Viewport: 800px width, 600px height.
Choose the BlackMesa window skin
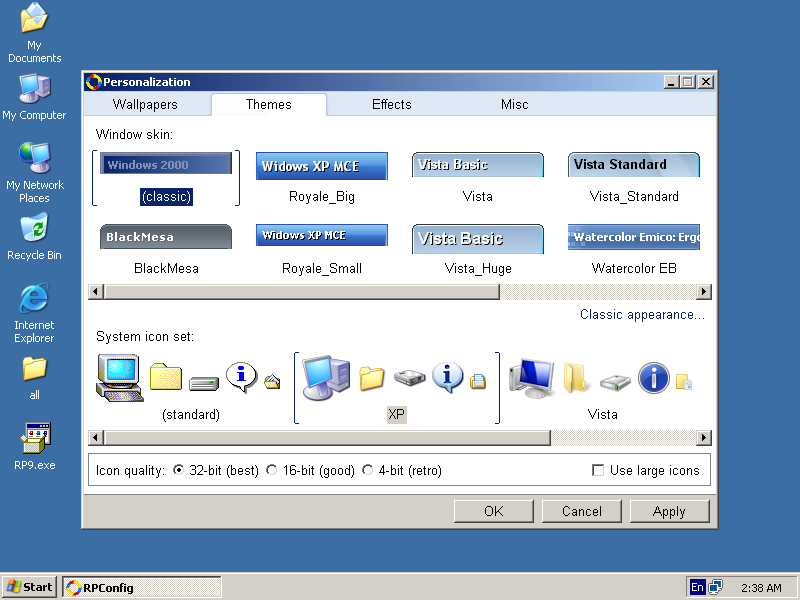click(166, 250)
